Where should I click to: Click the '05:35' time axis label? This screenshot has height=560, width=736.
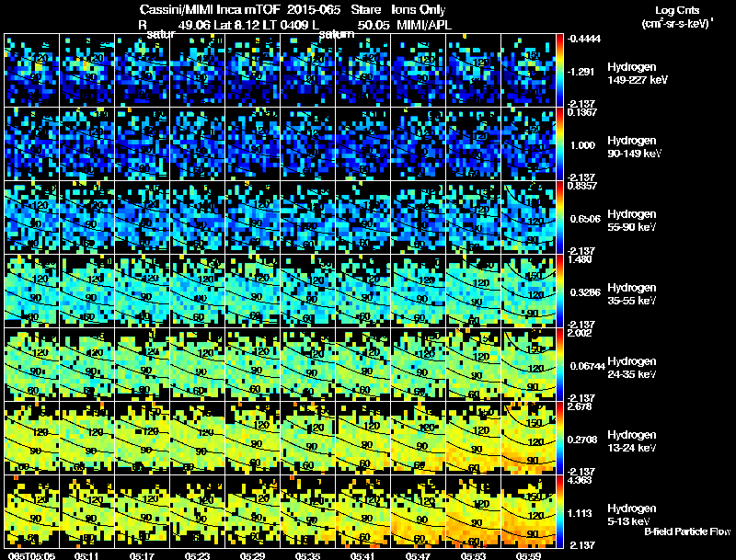(x=307, y=556)
